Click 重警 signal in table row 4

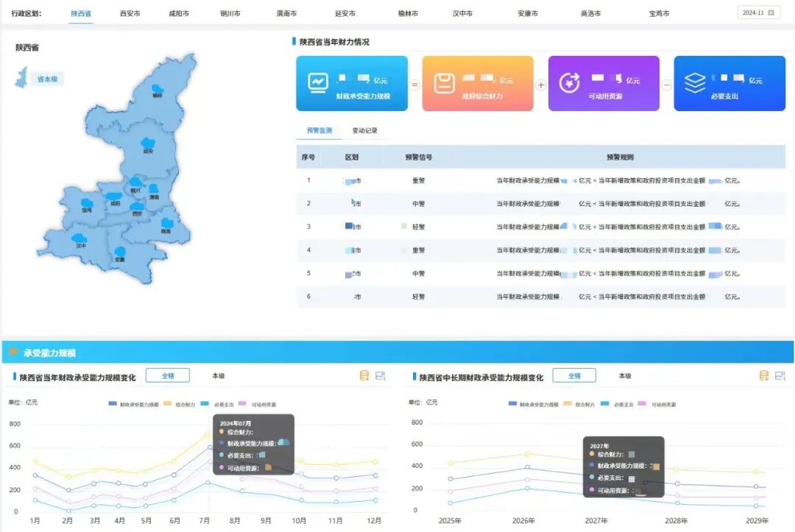(419, 250)
